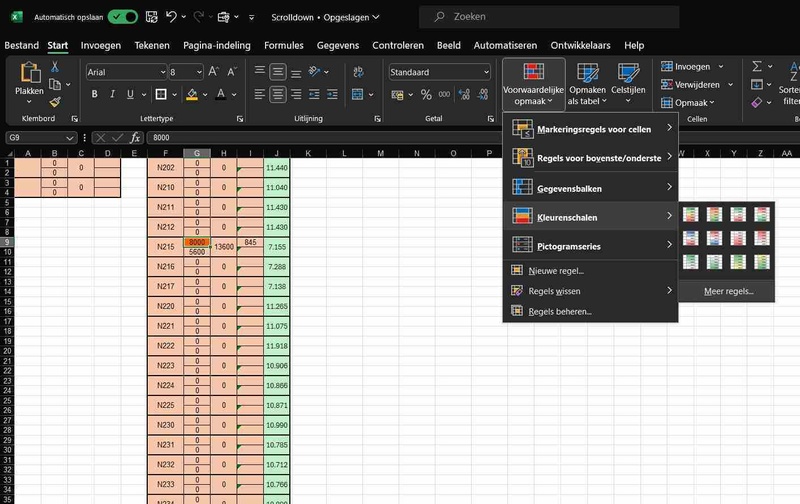Click the cut scissors icon
The width and height of the screenshot is (800, 504).
55,66
